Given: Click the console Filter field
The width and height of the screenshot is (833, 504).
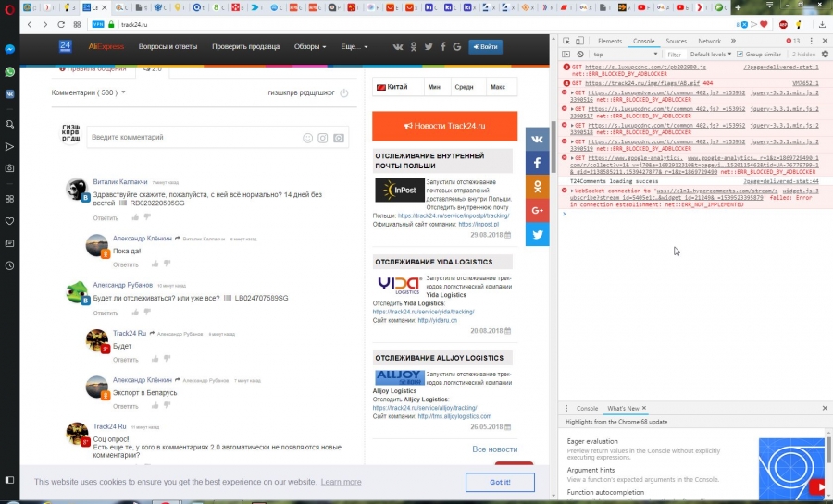Looking at the screenshot, I should tap(674, 55).
